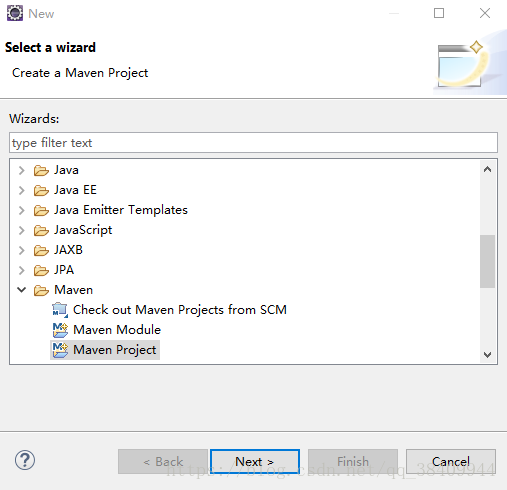Screen dimensions: 507x490
Task: Click the Check out Maven Projects SCM icon
Action: click(x=60, y=310)
